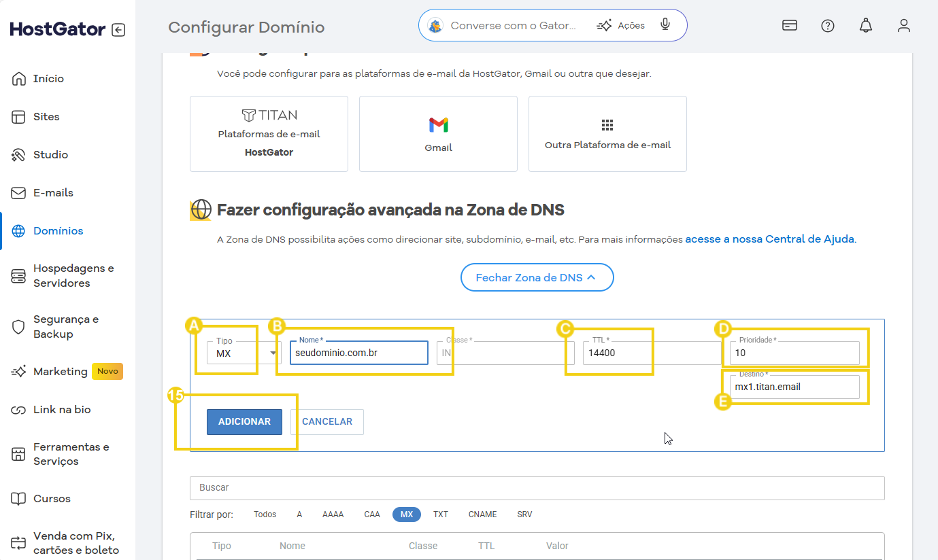938x560 pixels.
Task: Show Todos record types filter
Action: (265, 514)
